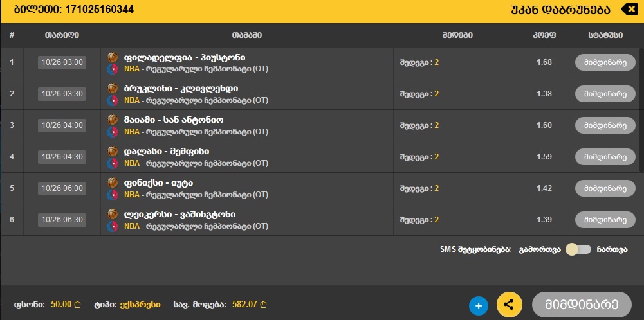This screenshot has height=320, width=644.
Task: Click the სტატუსი column header
Action: pos(605,35)
